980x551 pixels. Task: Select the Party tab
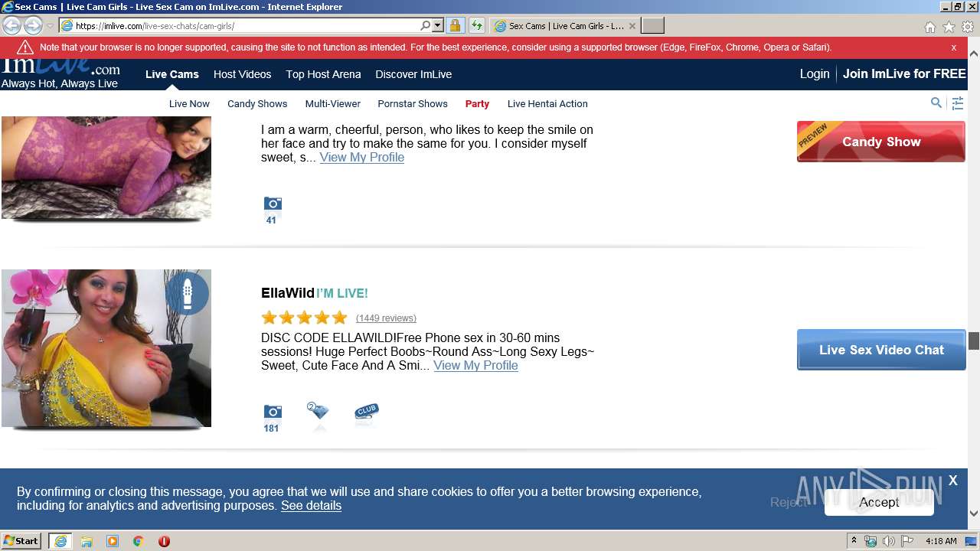click(x=477, y=104)
